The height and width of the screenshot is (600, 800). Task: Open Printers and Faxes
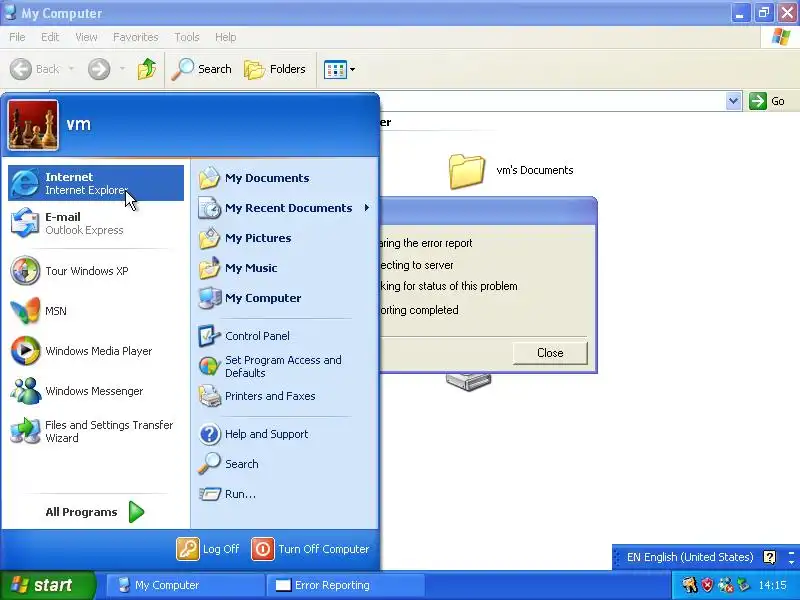(x=285, y=396)
